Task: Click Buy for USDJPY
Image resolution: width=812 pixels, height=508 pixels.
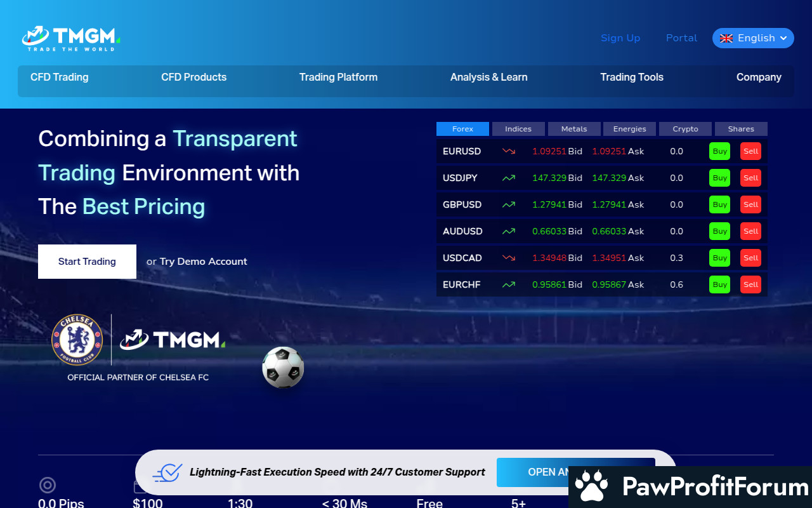Action: coord(719,178)
